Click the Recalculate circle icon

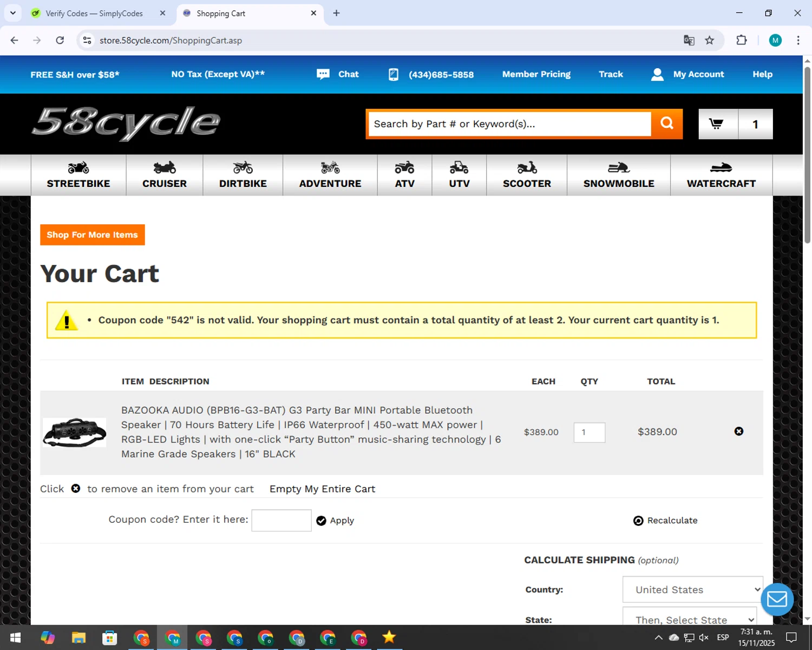coord(638,521)
